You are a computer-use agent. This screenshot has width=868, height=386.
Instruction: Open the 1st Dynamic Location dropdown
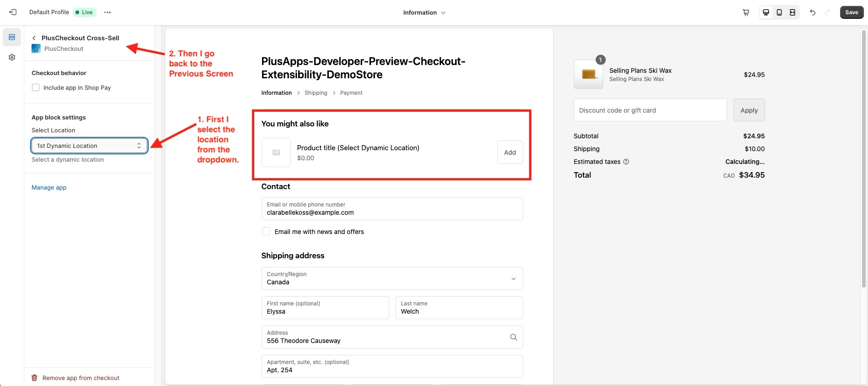tap(89, 146)
